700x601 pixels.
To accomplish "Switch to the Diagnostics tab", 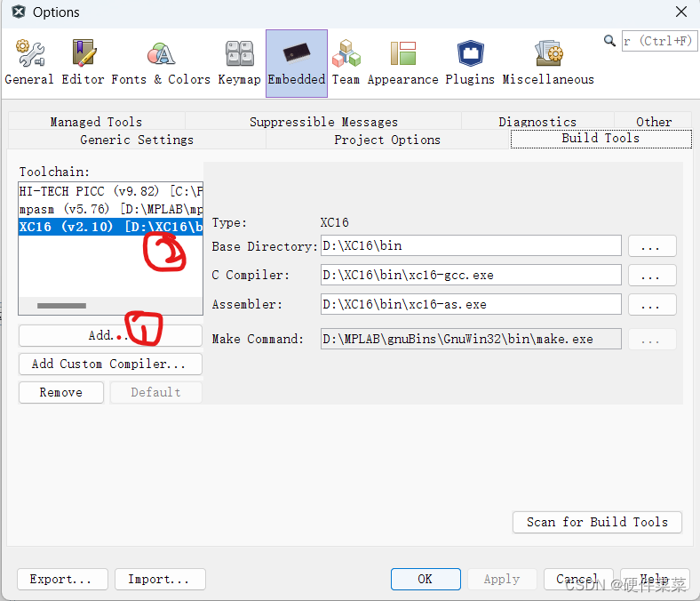I will tap(537, 122).
